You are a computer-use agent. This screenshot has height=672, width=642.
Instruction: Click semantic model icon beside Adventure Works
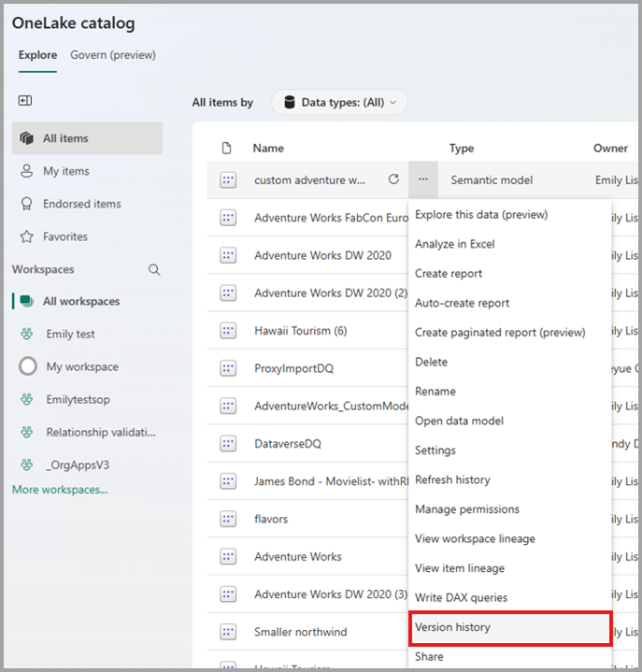(x=228, y=557)
